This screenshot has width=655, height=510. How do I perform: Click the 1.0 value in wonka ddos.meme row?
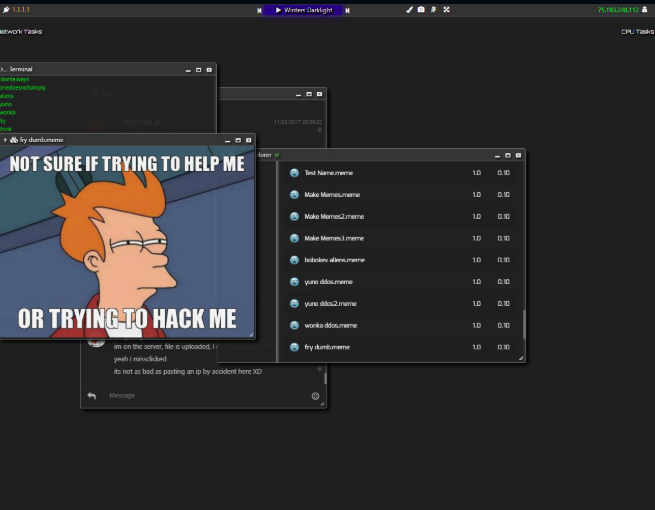(x=477, y=325)
